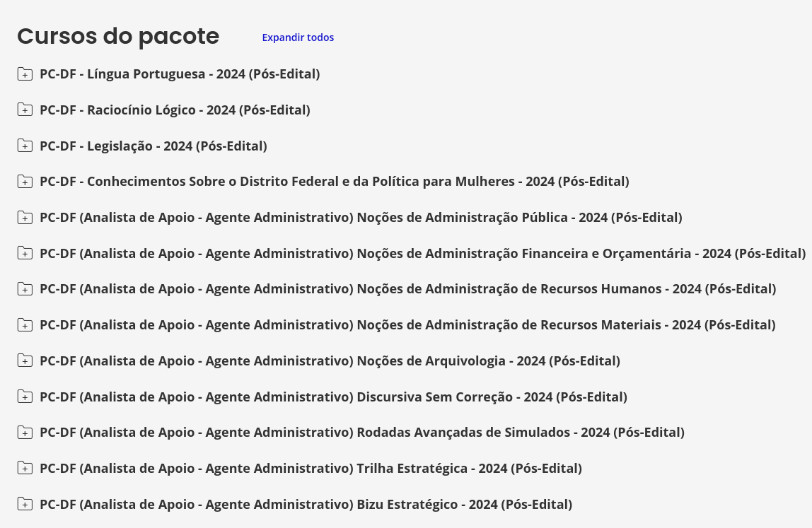Open PC-DF Língua Portuguesa 2024 course title
The image size is (812, 528).
pos(180,74)
